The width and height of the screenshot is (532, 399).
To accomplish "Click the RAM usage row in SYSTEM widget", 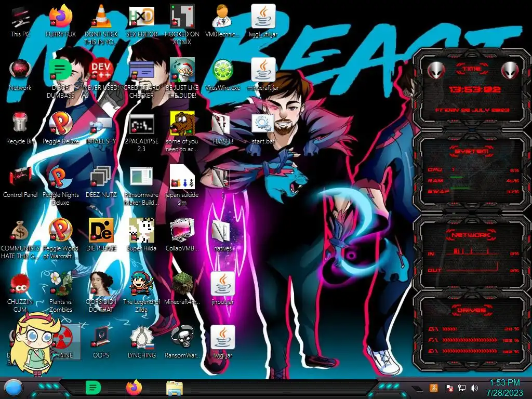I will (x=474, y=180).
